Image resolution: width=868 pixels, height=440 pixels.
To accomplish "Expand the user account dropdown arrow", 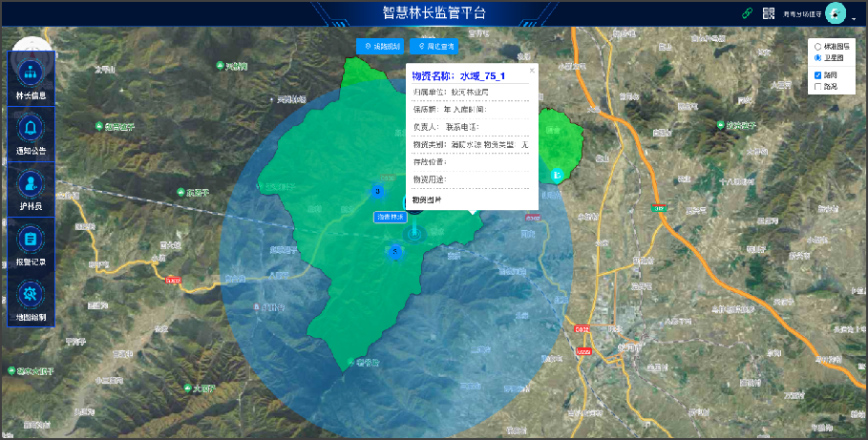I will click(853, 16).
